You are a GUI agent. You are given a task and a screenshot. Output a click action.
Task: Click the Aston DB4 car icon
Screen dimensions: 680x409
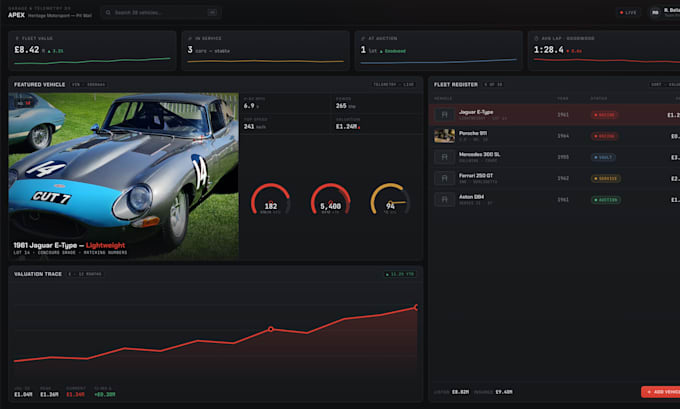tap(445, 200)
